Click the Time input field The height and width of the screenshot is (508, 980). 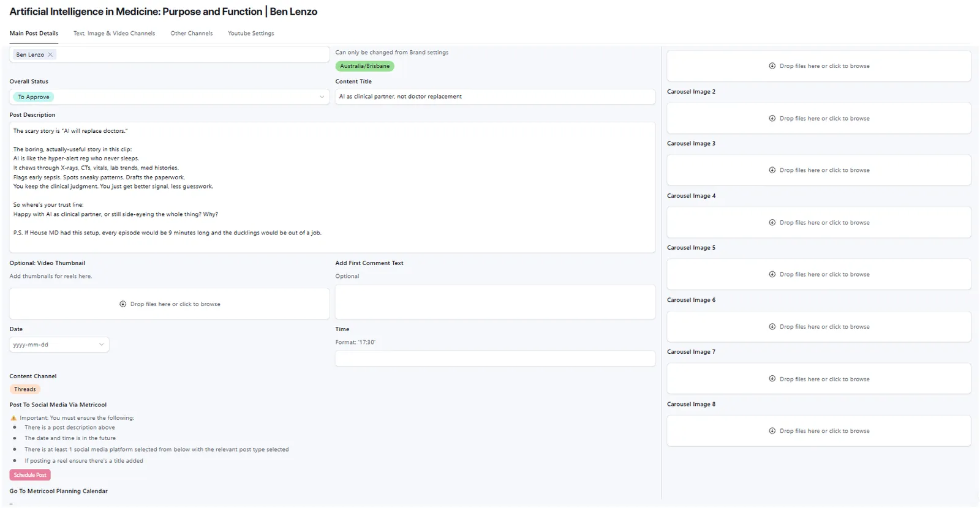click(x=495, y=359)
